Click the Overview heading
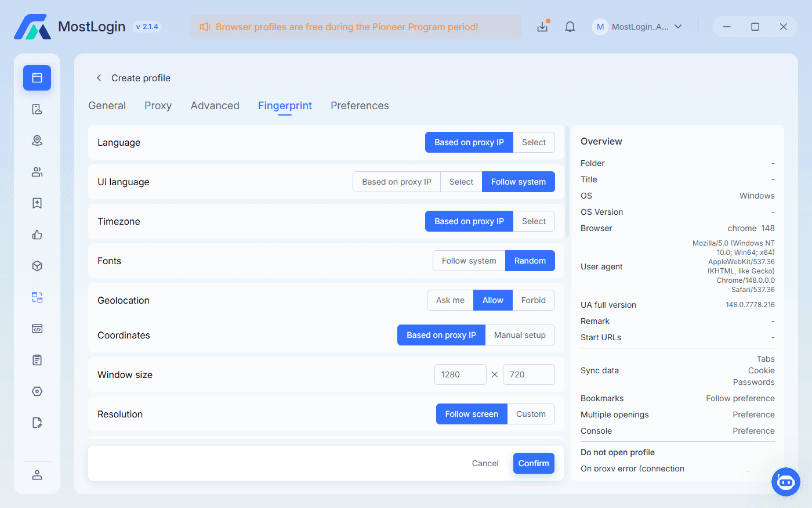 coord(601,141)
